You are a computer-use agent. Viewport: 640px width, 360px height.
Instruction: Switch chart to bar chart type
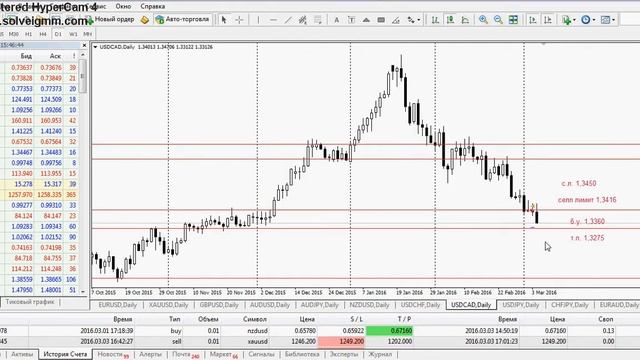tap(435, 20)
